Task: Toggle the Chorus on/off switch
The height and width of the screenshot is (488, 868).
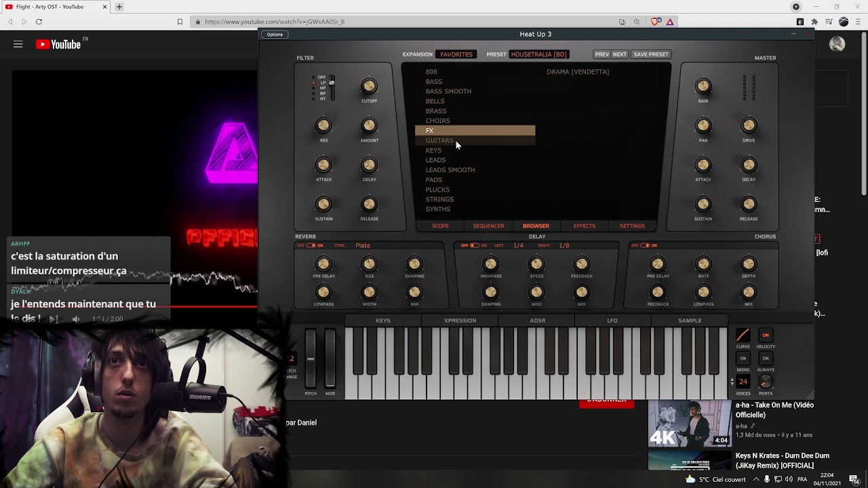Action: 644,245
